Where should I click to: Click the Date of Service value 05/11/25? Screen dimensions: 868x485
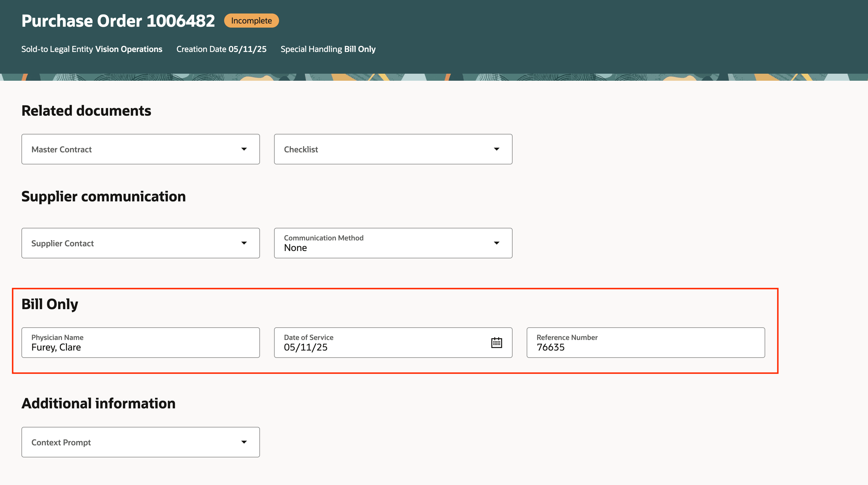tap(305, 347)
